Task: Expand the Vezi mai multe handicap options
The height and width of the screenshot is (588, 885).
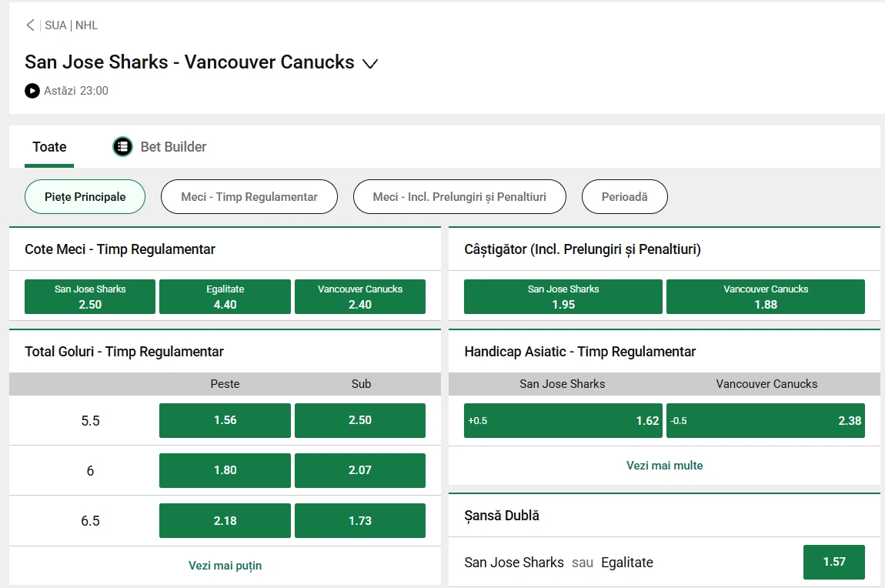Action: (664, 466)
